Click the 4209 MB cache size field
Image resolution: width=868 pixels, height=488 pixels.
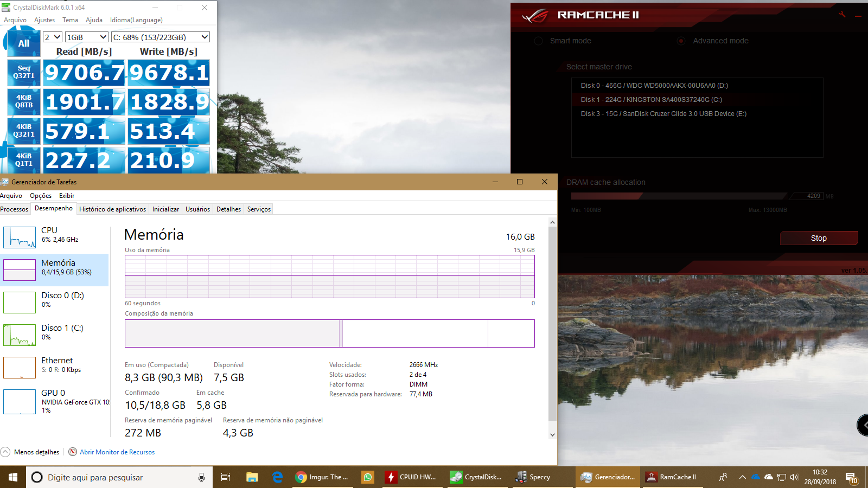pos(807,196)
